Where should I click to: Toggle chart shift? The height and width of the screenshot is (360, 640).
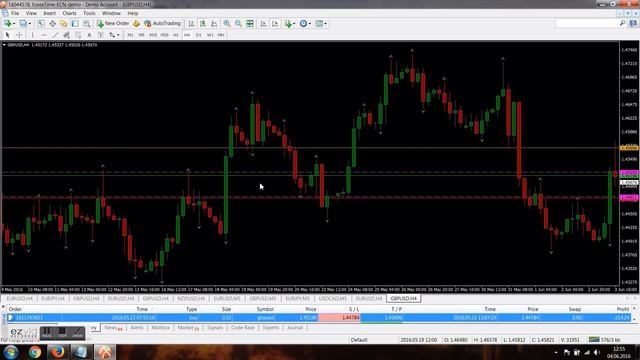pyautogui.click(x=275, y=24)
